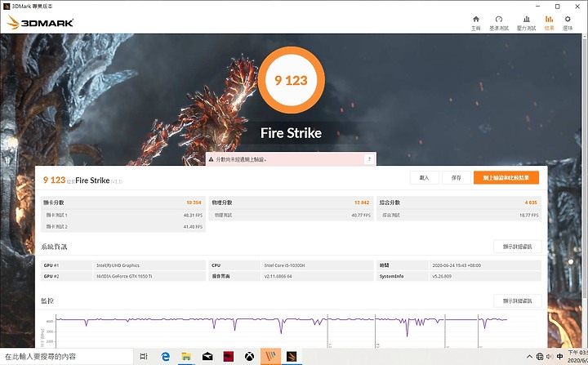Click the volume speaker icon in tray
Screen dimensions: 588x365
[550, 357]
